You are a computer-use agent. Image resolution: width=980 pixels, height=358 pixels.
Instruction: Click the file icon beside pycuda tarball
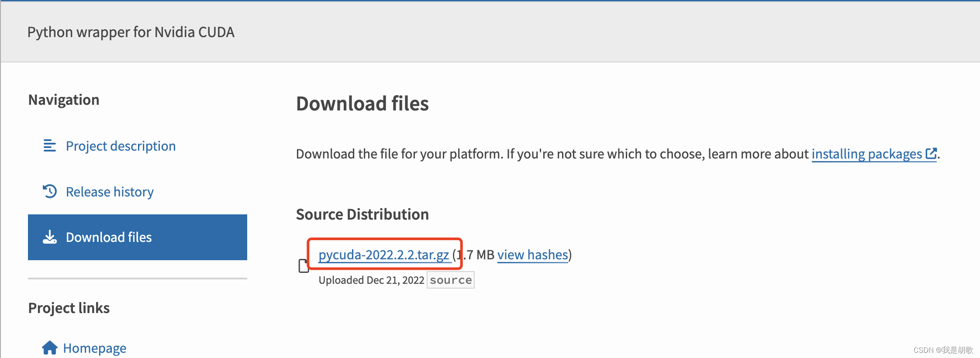pos(304,265)
